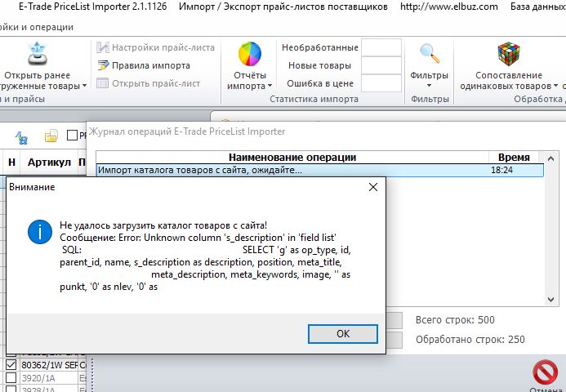Select the Импорт каталога товаров log row
This screenshot has width=566, height=392.
[320, 170]
